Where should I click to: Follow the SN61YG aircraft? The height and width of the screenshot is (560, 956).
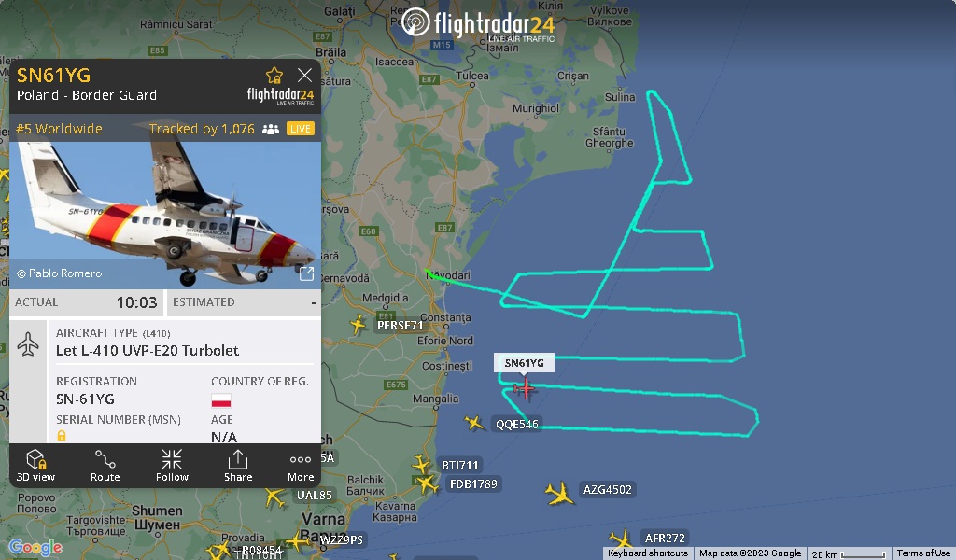tap(172, 466)
